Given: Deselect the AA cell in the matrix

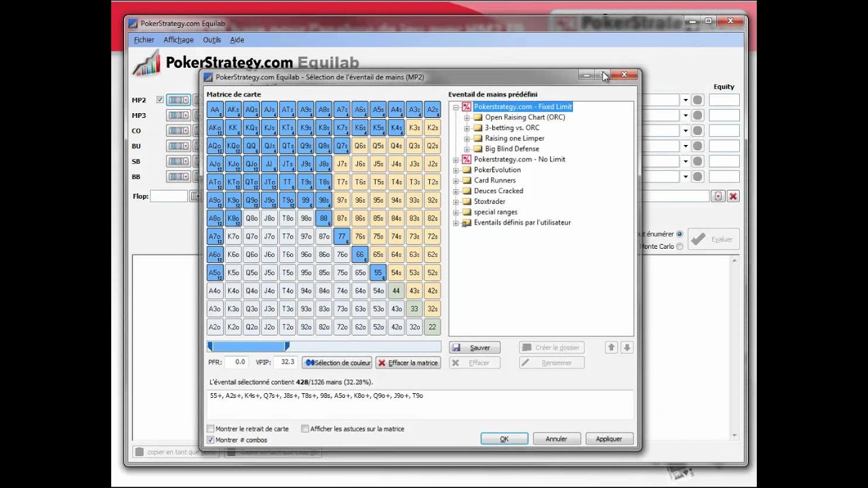Looking at the screenshot, I should [215, 109].
